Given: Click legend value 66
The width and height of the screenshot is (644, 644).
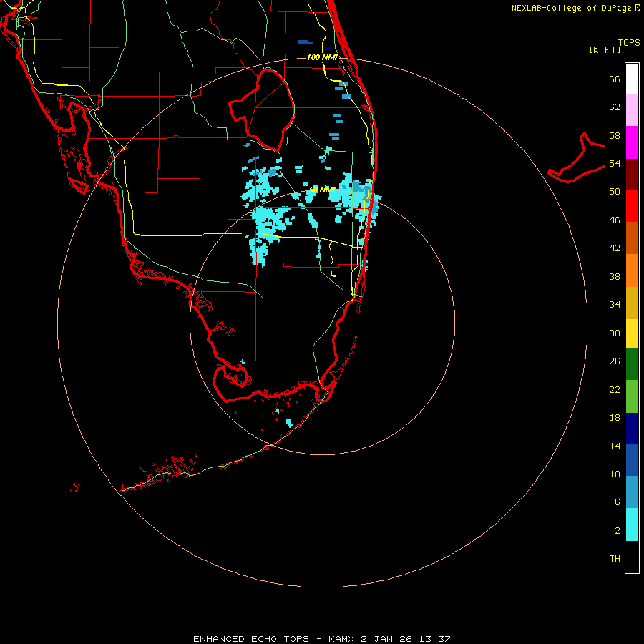Looking at the screenshot, I should pos(615,79).
